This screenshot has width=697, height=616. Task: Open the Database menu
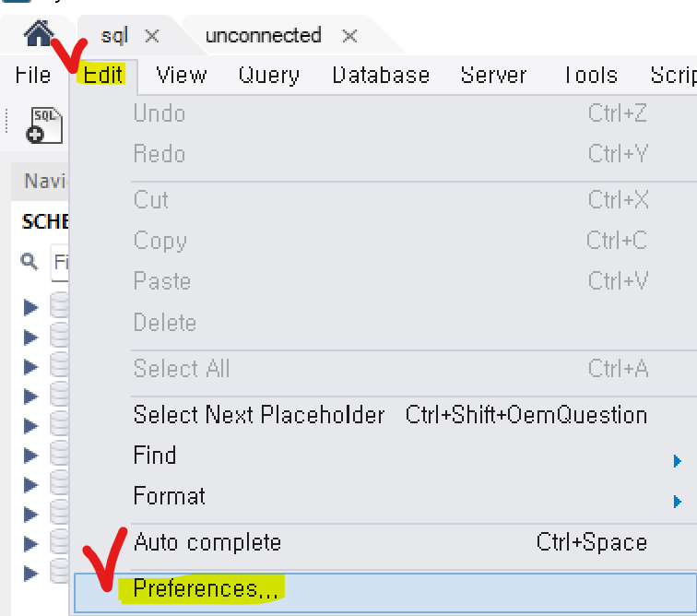point(381,76)
